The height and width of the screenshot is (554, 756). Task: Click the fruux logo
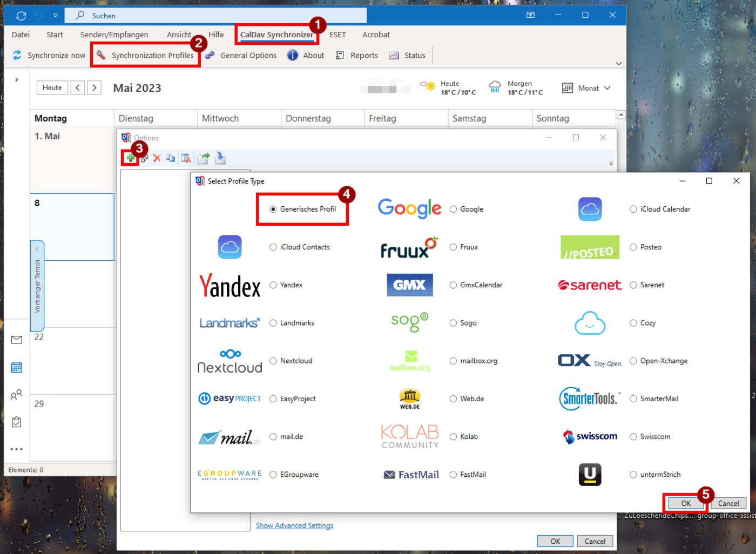tap(409, 247)
